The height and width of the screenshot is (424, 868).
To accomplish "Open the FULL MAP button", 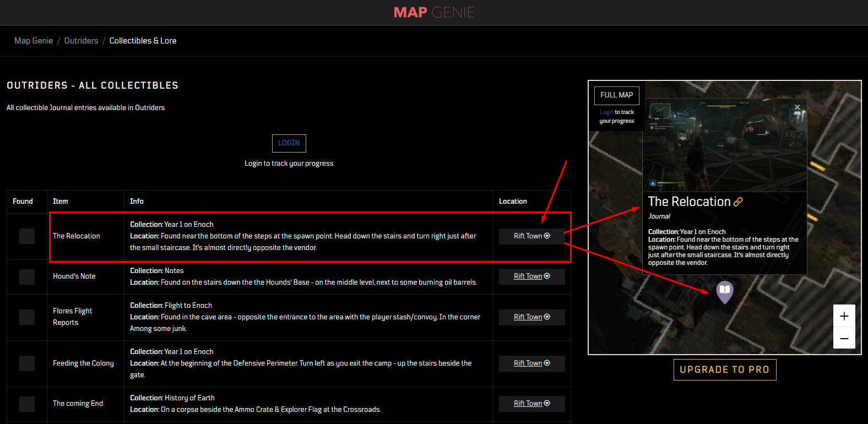I will point(617,95).
